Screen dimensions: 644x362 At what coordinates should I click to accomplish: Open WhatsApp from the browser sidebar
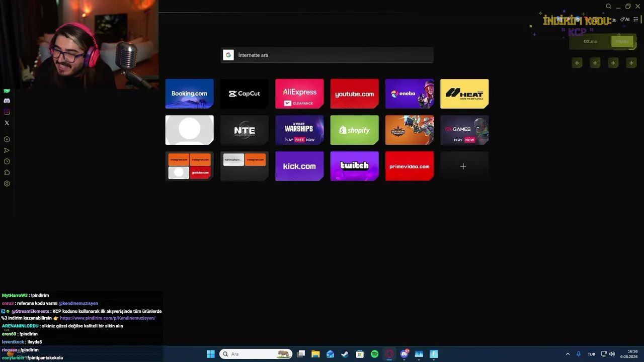pos(7,91)
